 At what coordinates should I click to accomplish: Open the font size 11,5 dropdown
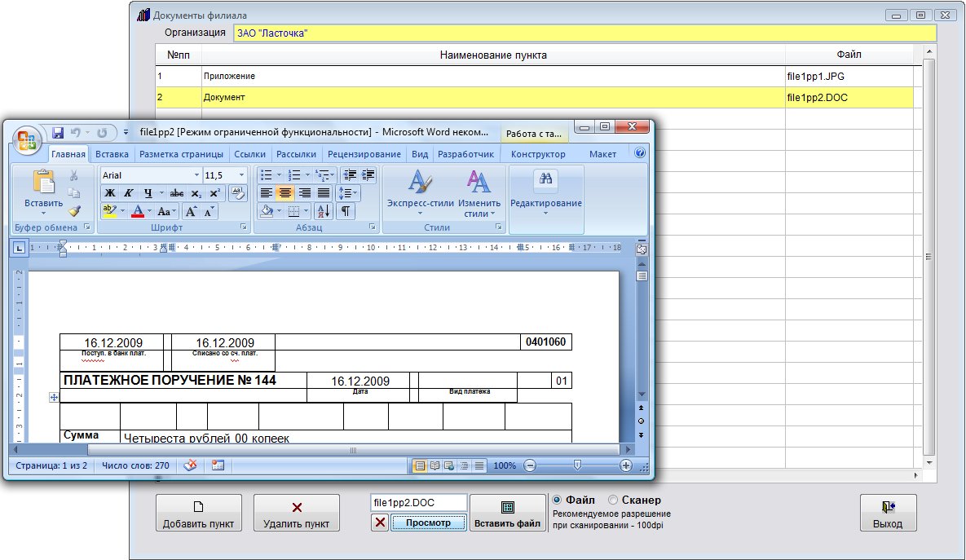pyautogui.click(x=241, y=175)
